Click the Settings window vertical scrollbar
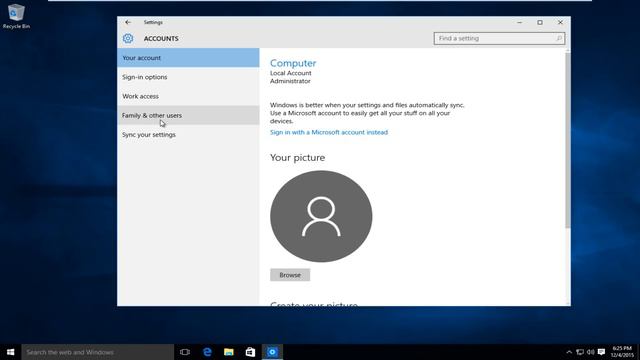 pyautogui.click(x=567, y=139)
